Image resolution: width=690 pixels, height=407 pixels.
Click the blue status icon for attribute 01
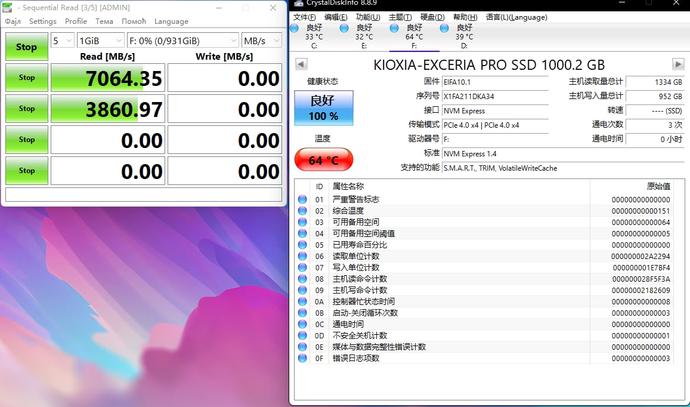click(x=302, y=199)
